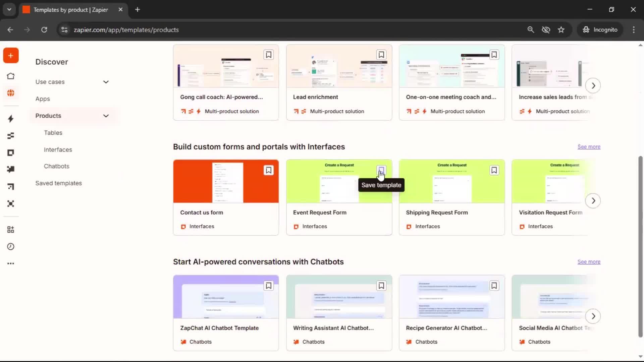Select the Discover globe icon
Screen dimensions: 644x362
pyautogui.click(x=11, y=93)
